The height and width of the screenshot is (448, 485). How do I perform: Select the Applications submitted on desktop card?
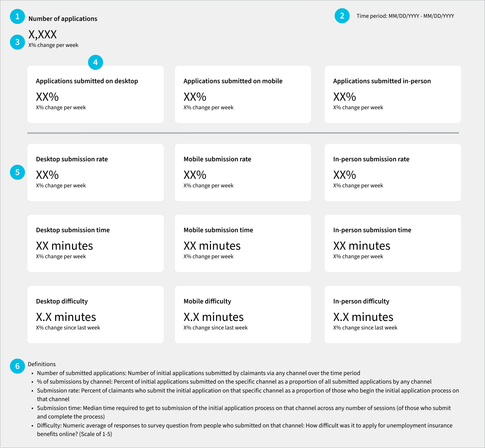pyautogui.click(x=96, y=94)
